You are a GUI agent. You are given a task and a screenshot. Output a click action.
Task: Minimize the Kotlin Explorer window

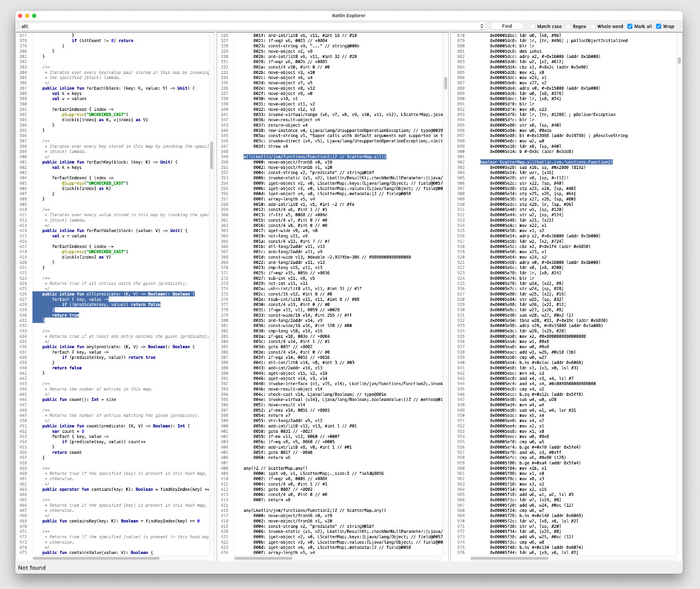pos(27,16)
